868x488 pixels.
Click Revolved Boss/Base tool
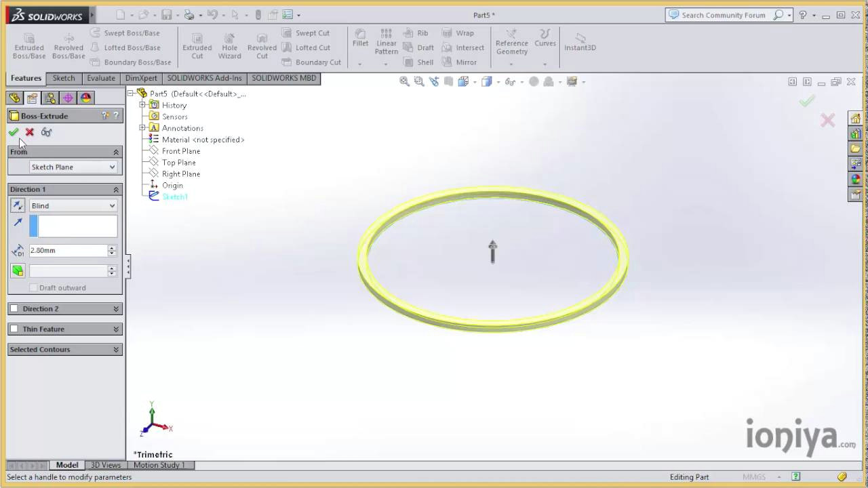(x=68, y=46)
